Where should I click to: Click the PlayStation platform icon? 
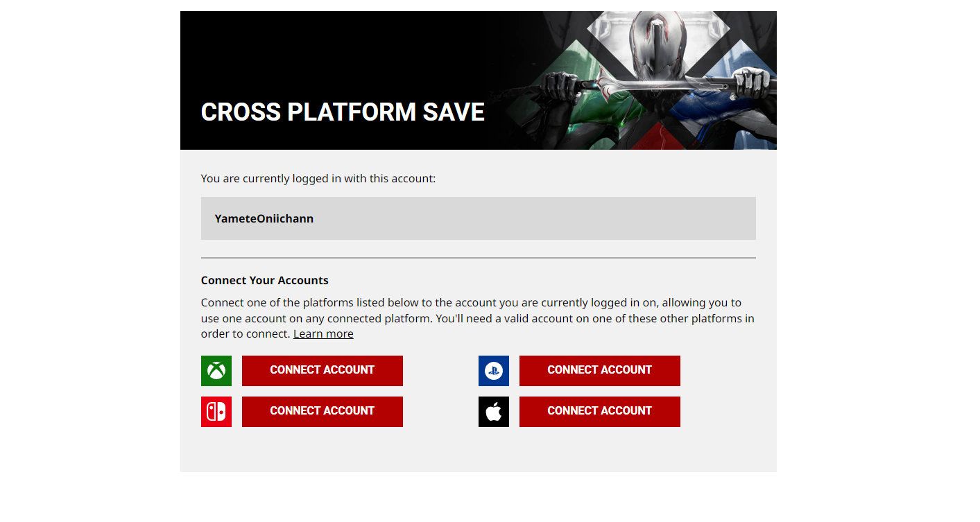point(494,371)
